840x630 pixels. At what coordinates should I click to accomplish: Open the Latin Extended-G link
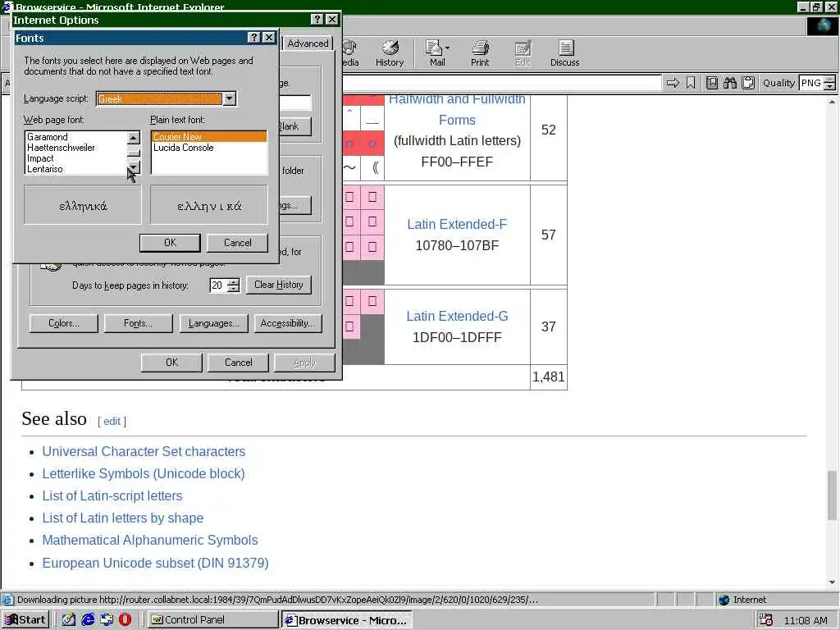point(457,316)
